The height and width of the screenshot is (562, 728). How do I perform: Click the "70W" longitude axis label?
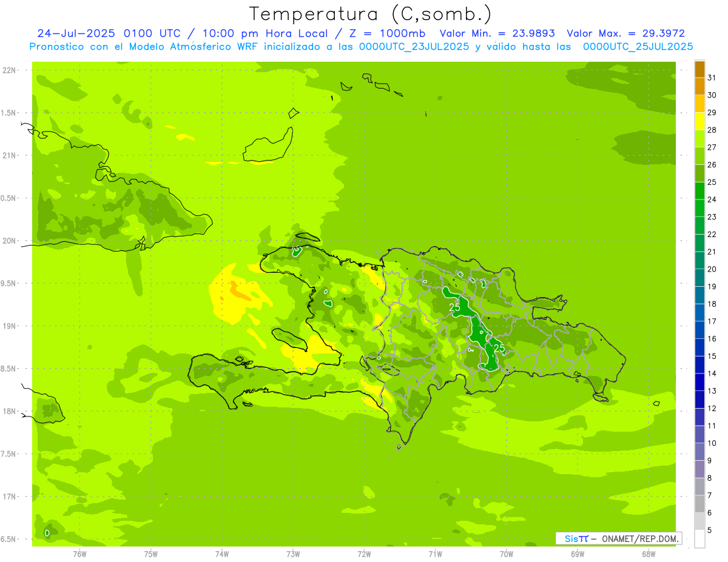click(507, 554)
